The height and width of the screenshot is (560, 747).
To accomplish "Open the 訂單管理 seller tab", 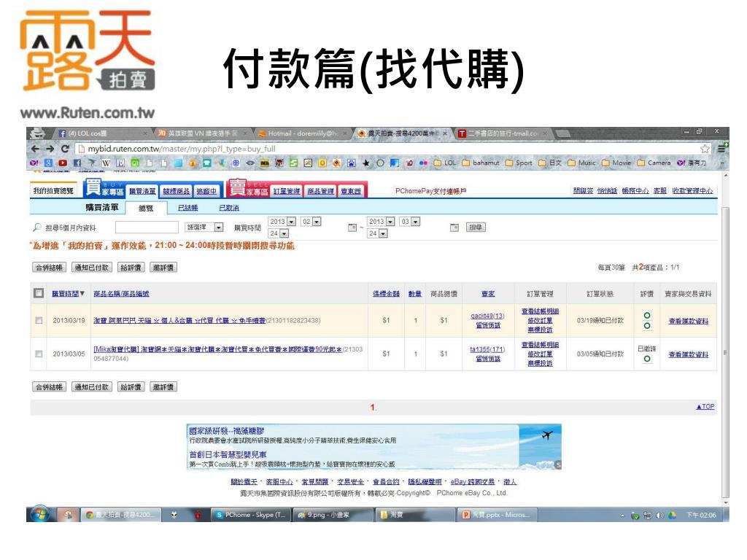I will pos(287,191).
